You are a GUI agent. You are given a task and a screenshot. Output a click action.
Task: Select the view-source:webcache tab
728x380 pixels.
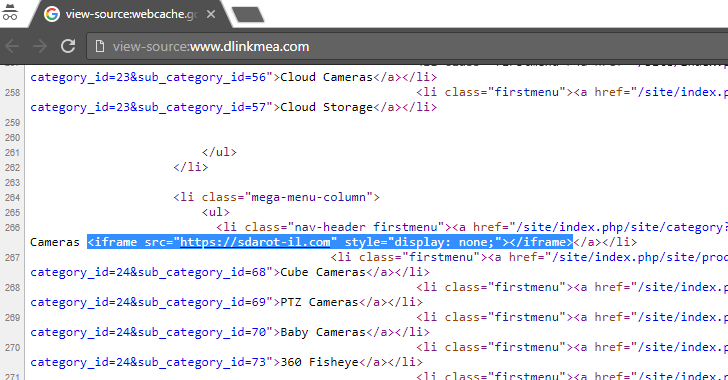point(130,14)
